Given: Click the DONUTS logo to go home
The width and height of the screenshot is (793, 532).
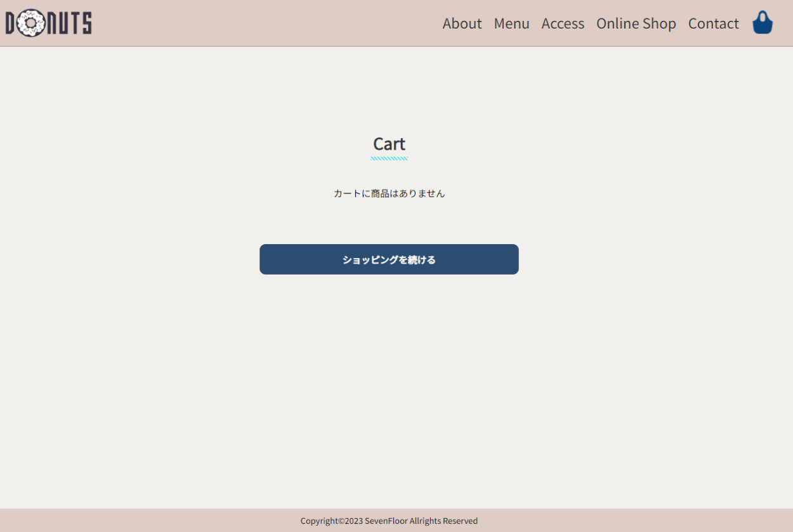Looking at the screenshot, I should click(x=49, y=23).
